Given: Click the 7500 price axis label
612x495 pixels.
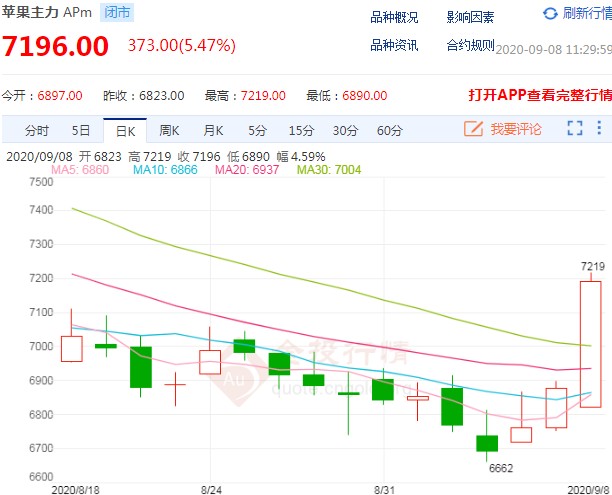Looking at the screenshot, I should pyautogui.click(x=41, y=182).
